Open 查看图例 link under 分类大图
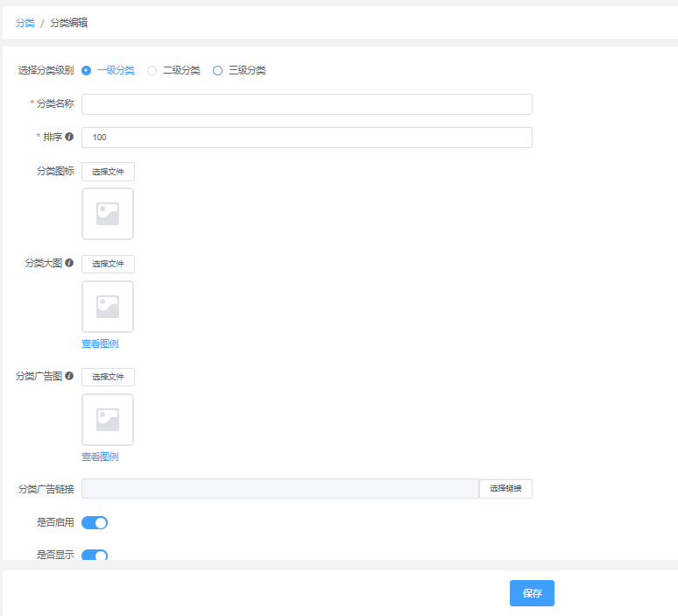 coord(100,343)
